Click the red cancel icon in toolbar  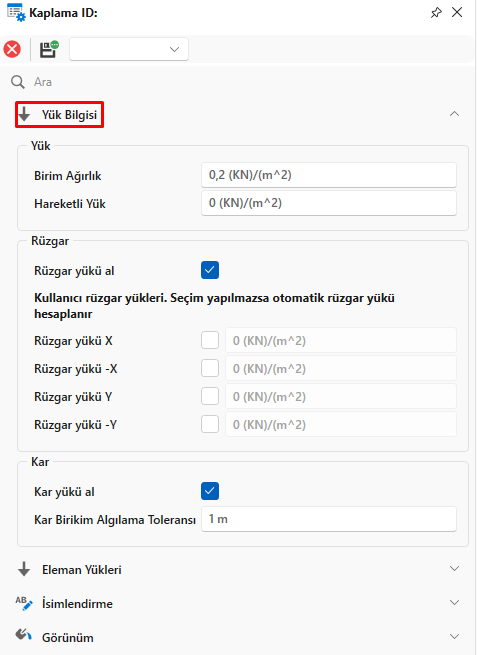[12, 49]
